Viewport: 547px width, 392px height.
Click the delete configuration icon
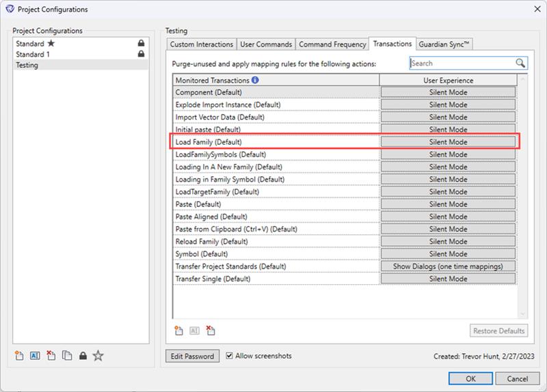click(51, 355)
